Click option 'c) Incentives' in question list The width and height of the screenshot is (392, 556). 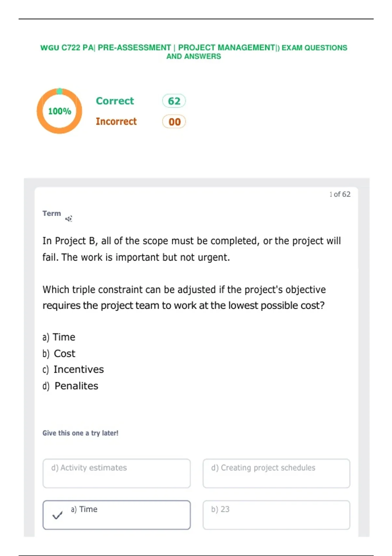click(73, 369)
